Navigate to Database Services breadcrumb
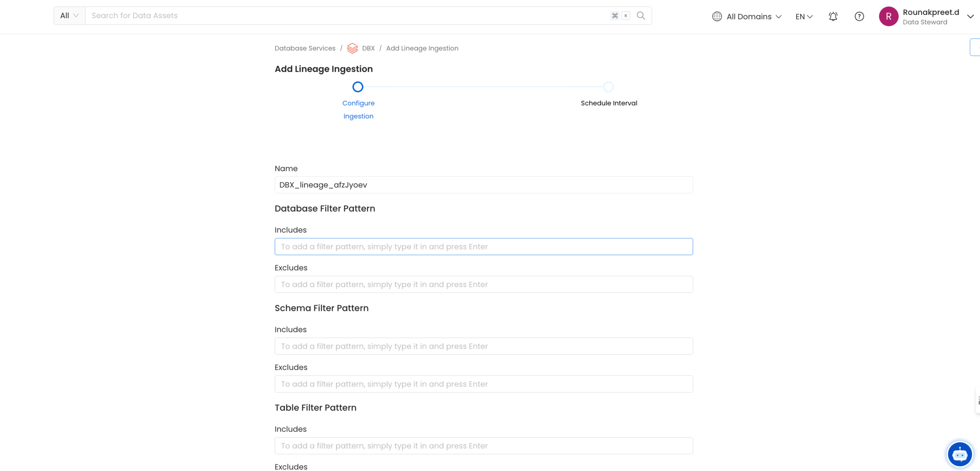 pos(305,48)
